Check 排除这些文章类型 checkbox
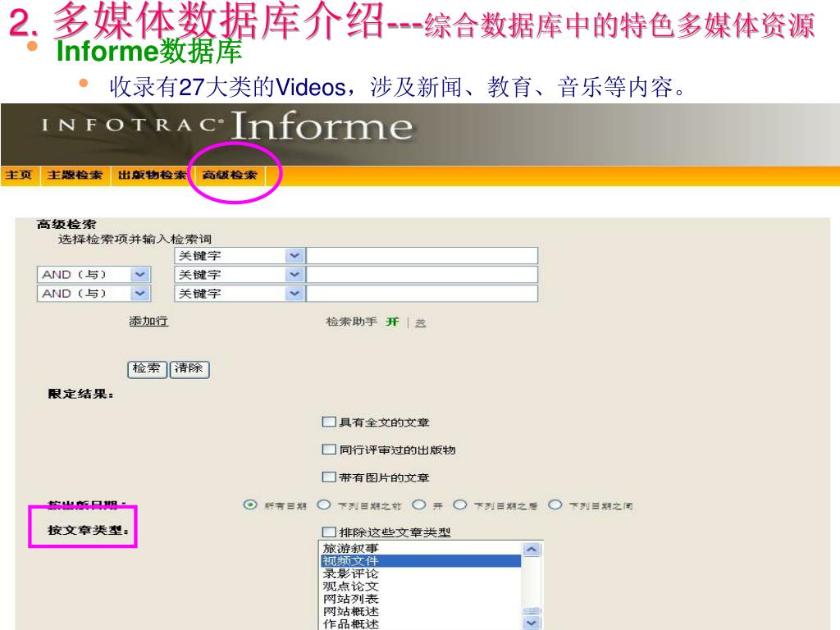Screen dimensions: 840x630 pos(328,532)
